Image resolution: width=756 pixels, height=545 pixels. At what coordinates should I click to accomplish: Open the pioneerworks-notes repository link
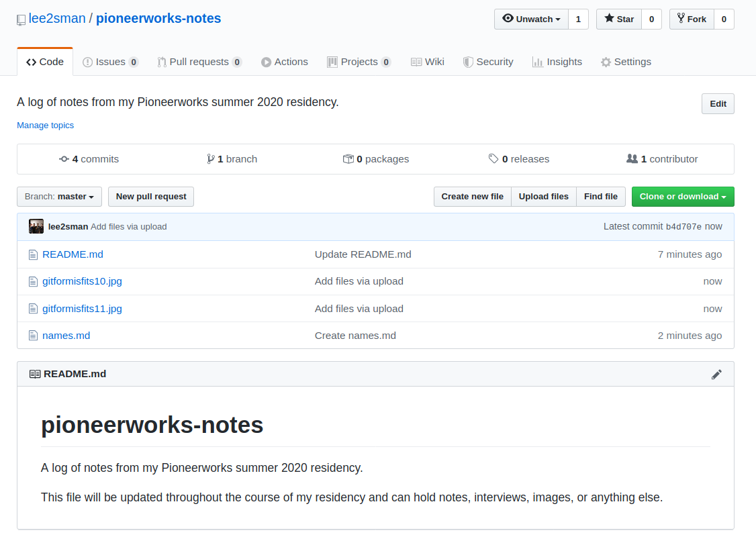click(158, 18)
